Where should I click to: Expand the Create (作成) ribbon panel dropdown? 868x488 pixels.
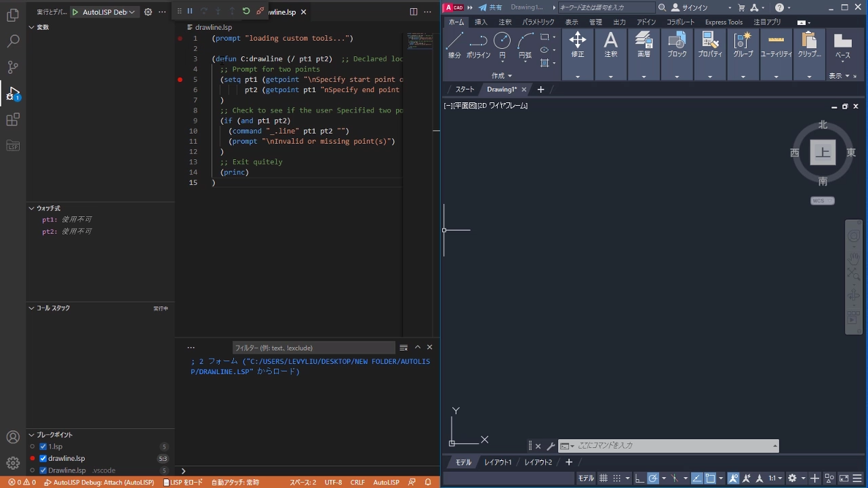click(502, 76)
